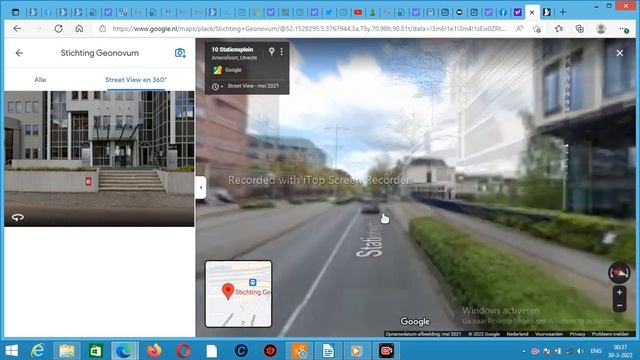The width and height of the screenshot is (640, 360).
Task: Click the Probleem melden link
Action: coord(610,334)
